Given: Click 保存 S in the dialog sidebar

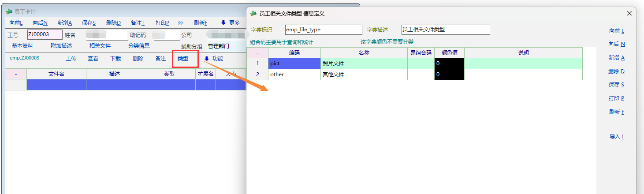Looking at the screenshot, I should tap(616, 85).
